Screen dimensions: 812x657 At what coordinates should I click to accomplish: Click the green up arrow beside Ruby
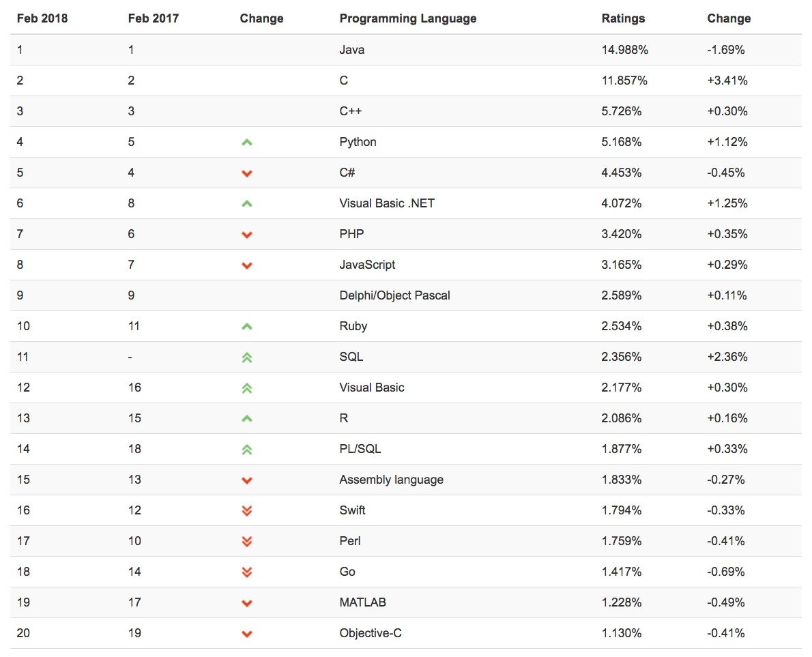point(247,327)
